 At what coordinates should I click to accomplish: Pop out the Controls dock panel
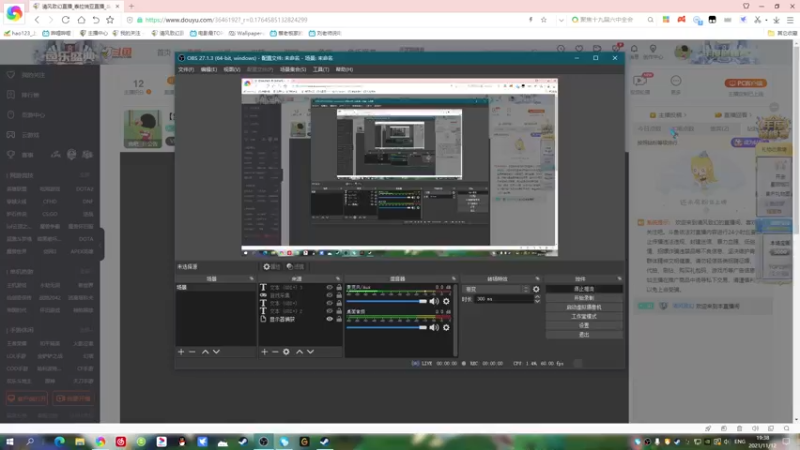point(619,279)
